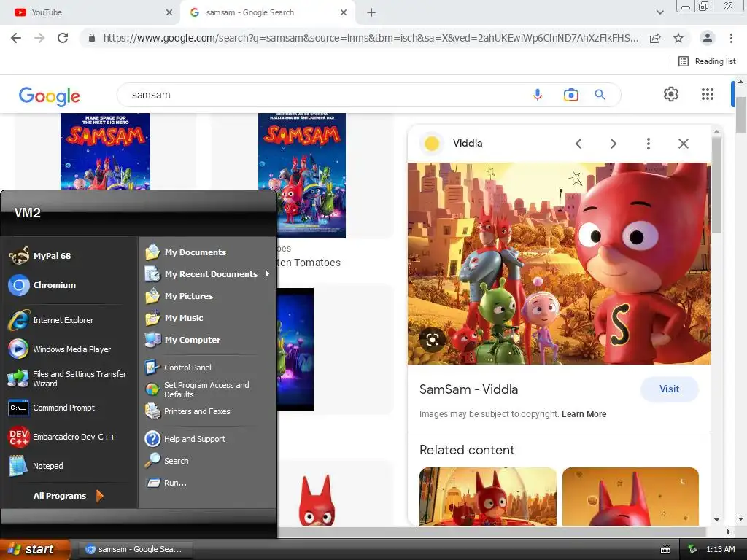Open the Learn More copyright link

(584, 414)
